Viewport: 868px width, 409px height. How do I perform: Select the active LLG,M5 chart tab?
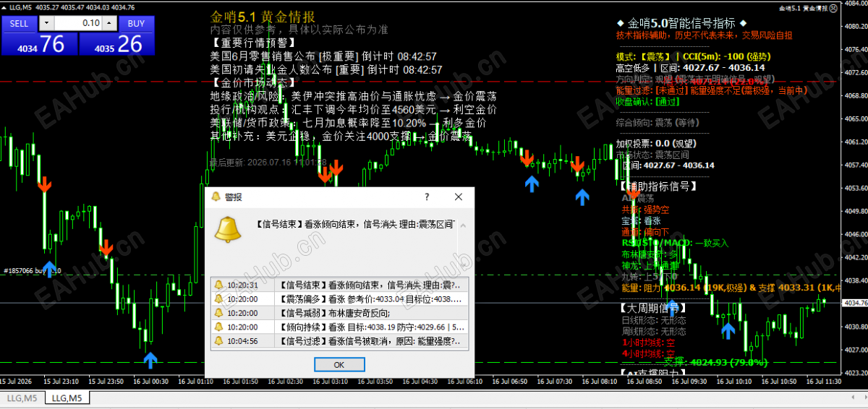click(67, 398)
